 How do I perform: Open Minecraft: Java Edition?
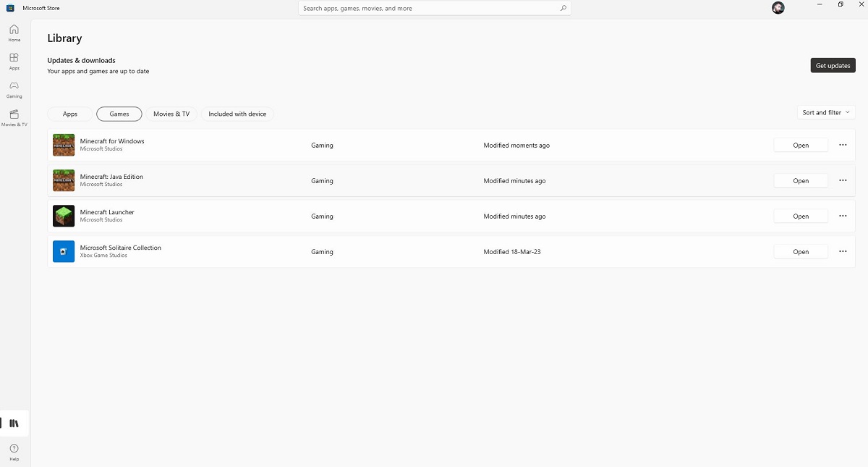pyautogui.click(x=800, y=180)
